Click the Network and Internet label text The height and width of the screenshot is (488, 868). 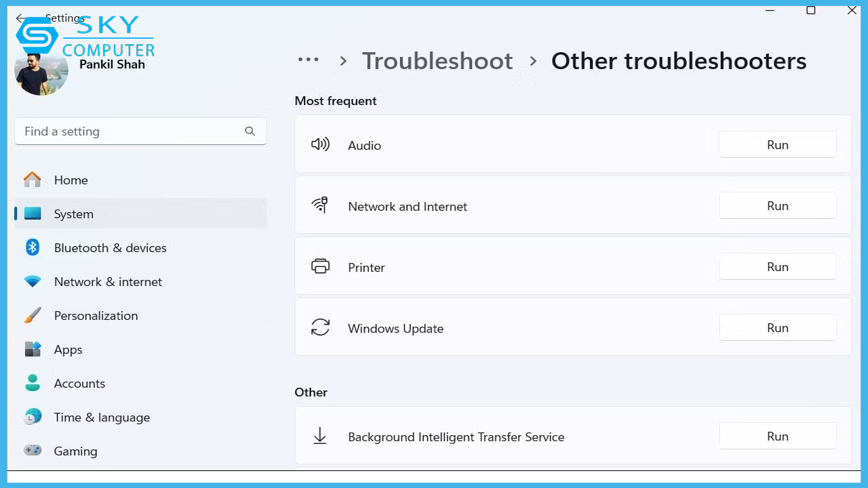408,207
